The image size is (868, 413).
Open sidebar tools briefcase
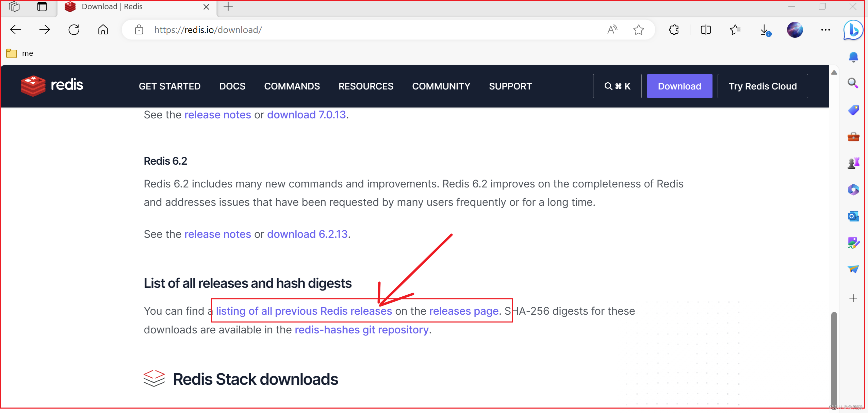tap(853, 137)
